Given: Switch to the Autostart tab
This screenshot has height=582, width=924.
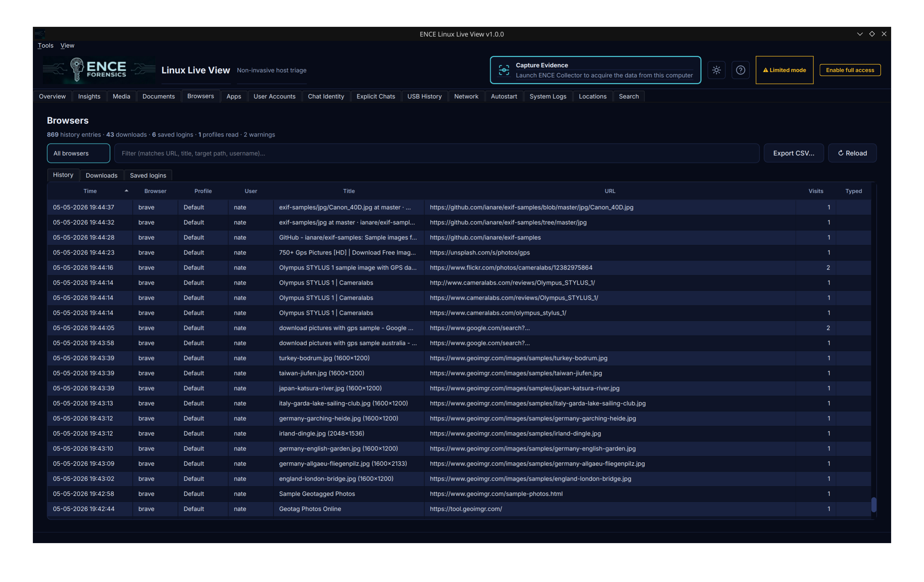Looking at the screenshot, I should (504, 96).
